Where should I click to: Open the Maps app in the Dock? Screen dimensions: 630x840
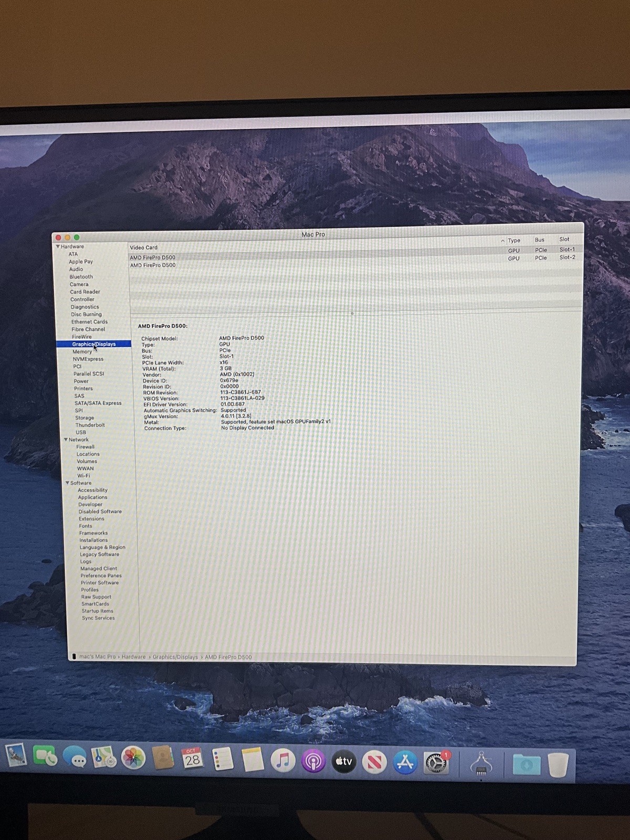[x=104, y=758]
